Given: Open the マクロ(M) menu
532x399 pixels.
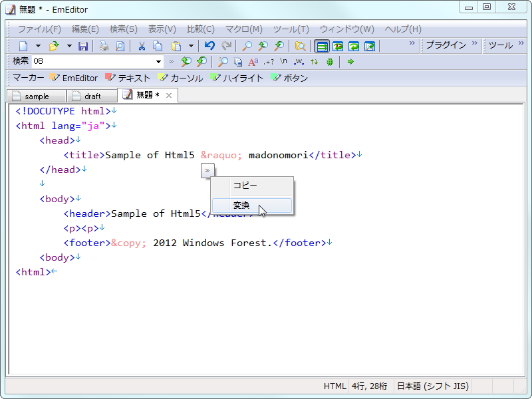Looking at the screenshot, I should click(244, 29).
